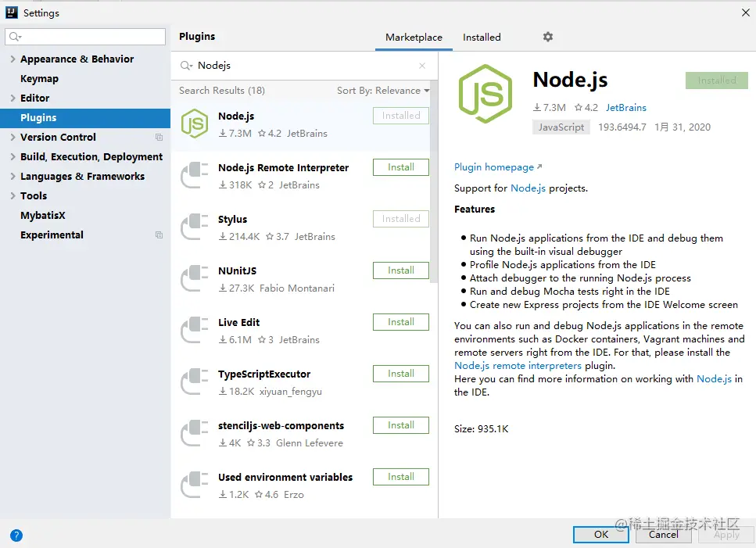
Task: Click the version number 193.6494.7
Action: point(622,127)
